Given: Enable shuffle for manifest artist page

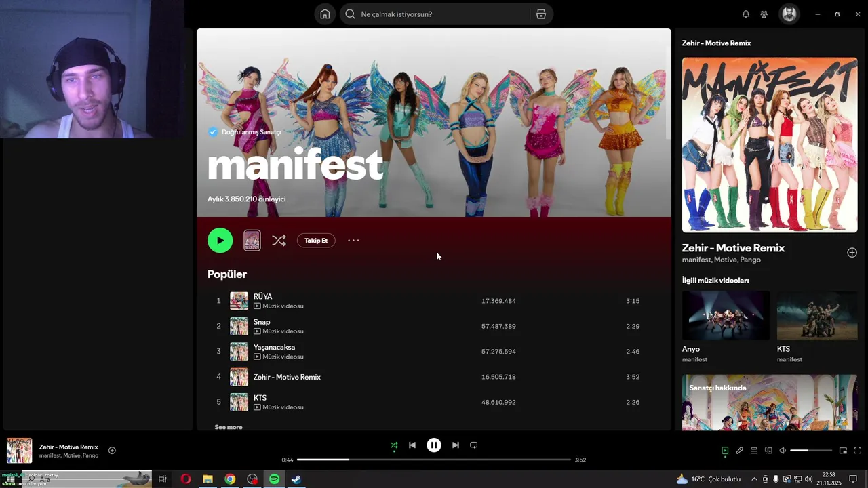Looking at the screenshot, I should pyautogui.click(x=279, y=241).
